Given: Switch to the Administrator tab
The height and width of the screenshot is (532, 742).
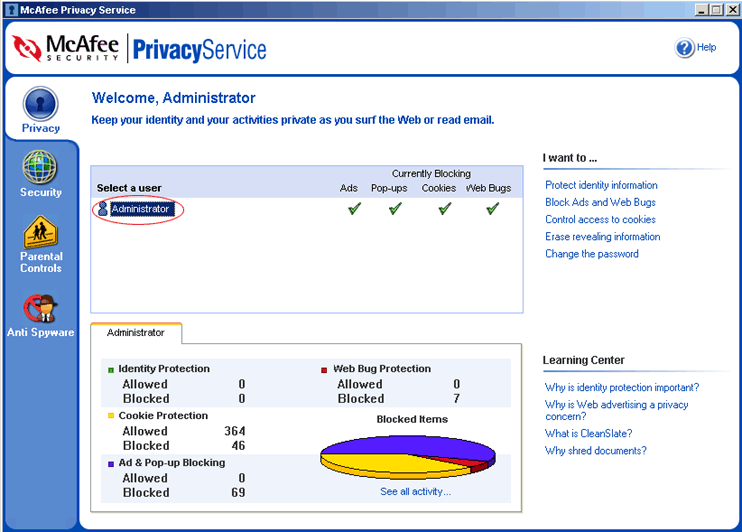Looking at the screenshot, I should pyautogui.click(x=136, y=333).
